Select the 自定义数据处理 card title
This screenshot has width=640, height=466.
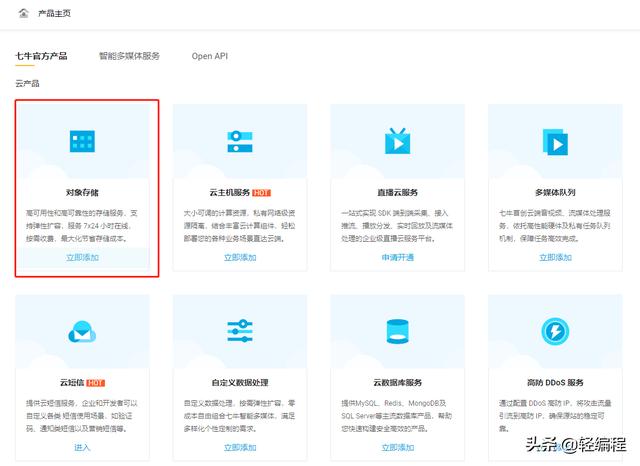coord(240,382)
